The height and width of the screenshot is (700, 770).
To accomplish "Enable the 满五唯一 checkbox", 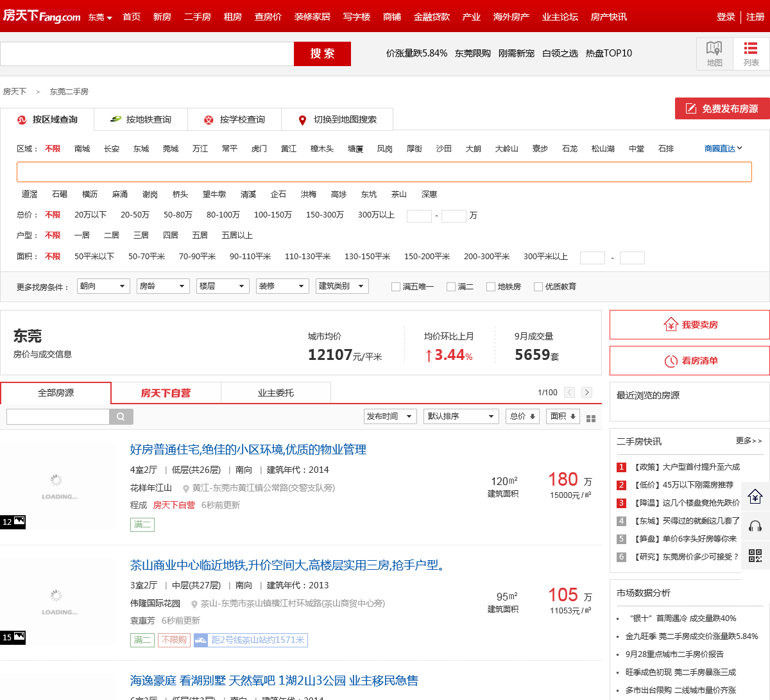I will 396,287.
